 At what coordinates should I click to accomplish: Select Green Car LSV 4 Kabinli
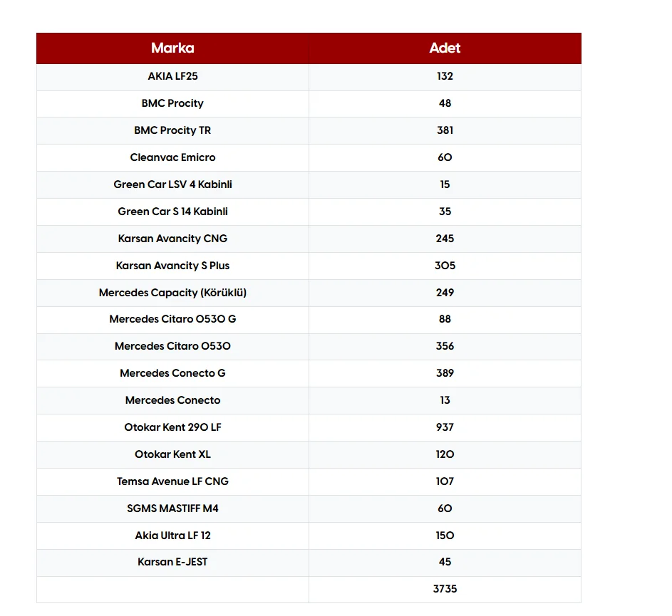172,184
